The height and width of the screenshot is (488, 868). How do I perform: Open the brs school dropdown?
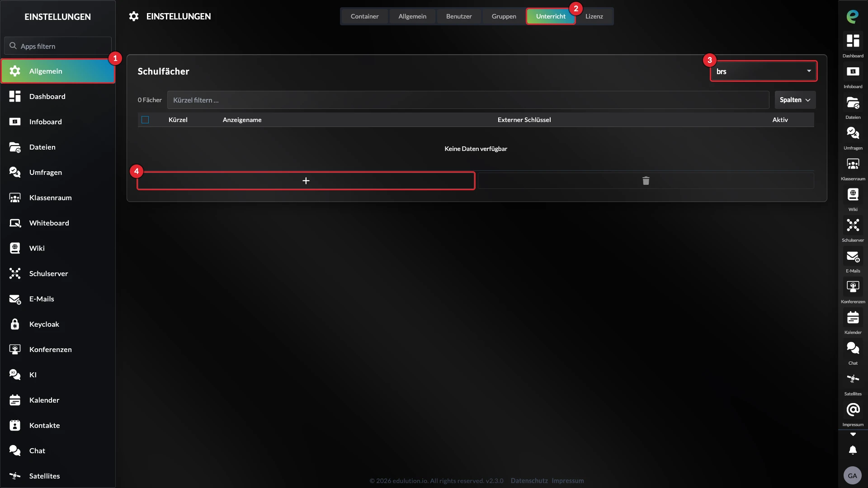pyautogui.click(x=764, y=71)
